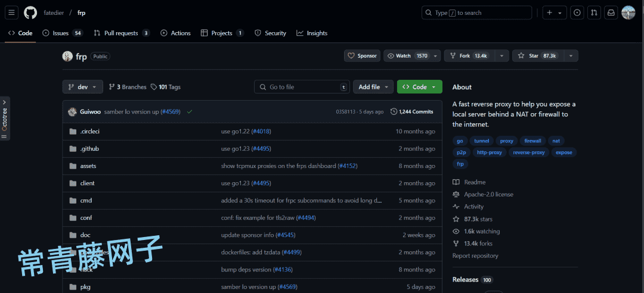Open the notifications inbox icon
Screen dimensions: 644x293
pyautogui.click(x=611, y=13)
